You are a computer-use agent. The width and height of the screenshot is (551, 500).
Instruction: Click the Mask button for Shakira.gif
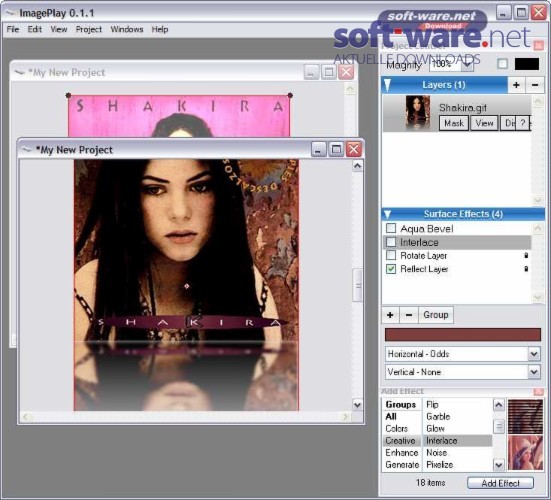point(454,123)
